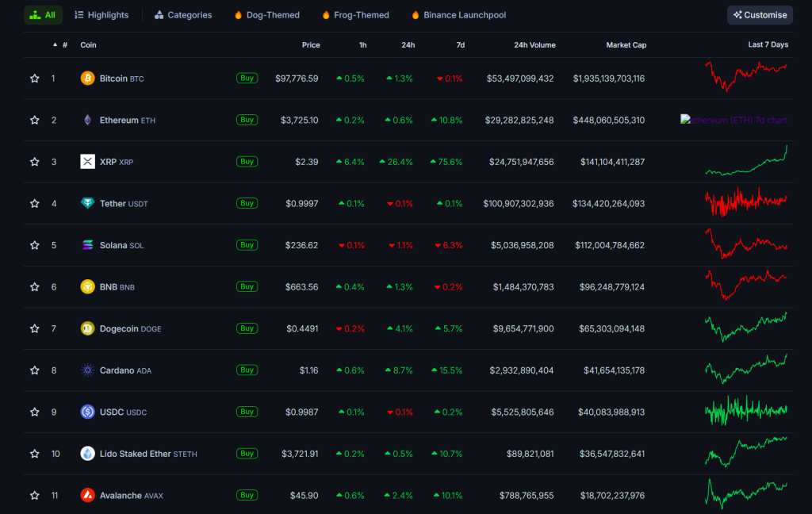Image resolution: width=812 pixels, height=514 pixels.
Task: Click the Bitcoin coin logo icon
Action: click(x=87, y=79)
